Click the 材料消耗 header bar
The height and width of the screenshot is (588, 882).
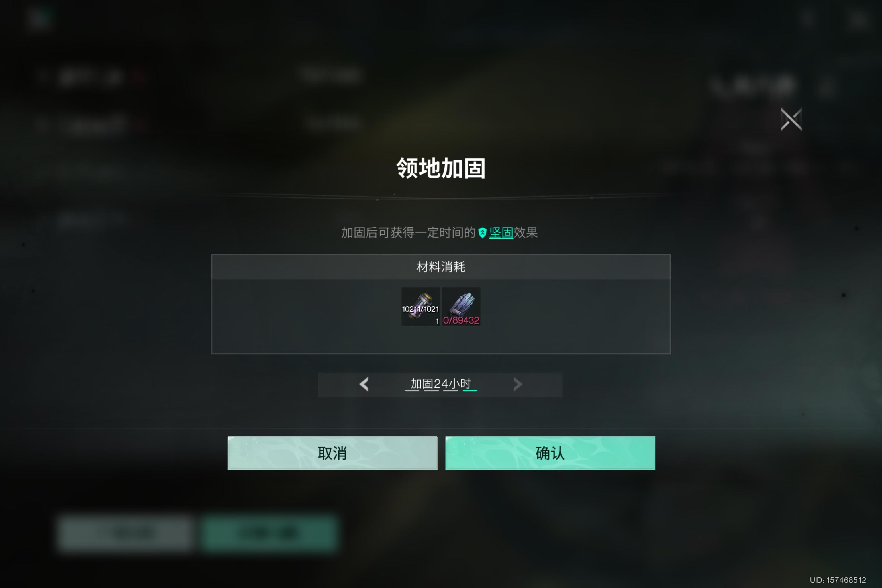click(441, 267)
